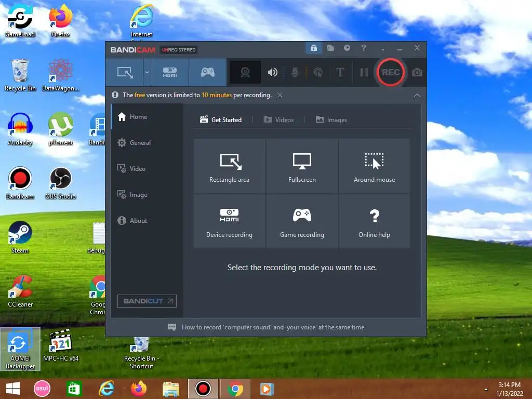Select the µTorrent desktop icon
This screenshot has height=399, width=532.
[x=60, y=129]
